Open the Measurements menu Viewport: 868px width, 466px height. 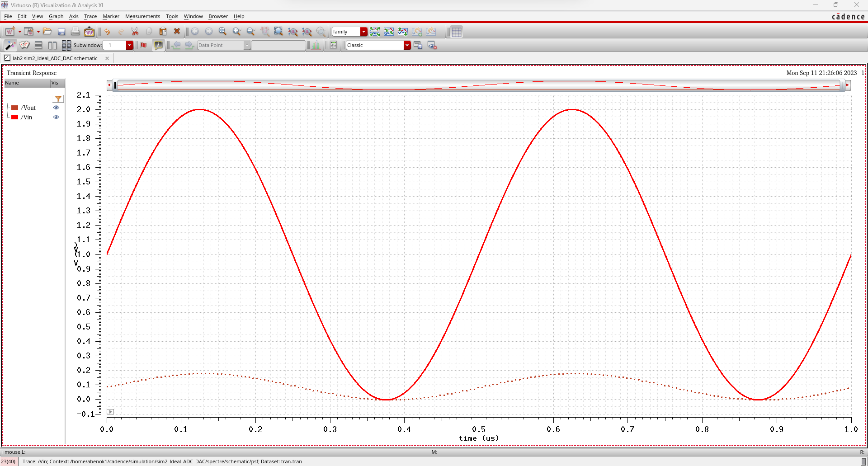pyautogui.click(x=142, y=16)
